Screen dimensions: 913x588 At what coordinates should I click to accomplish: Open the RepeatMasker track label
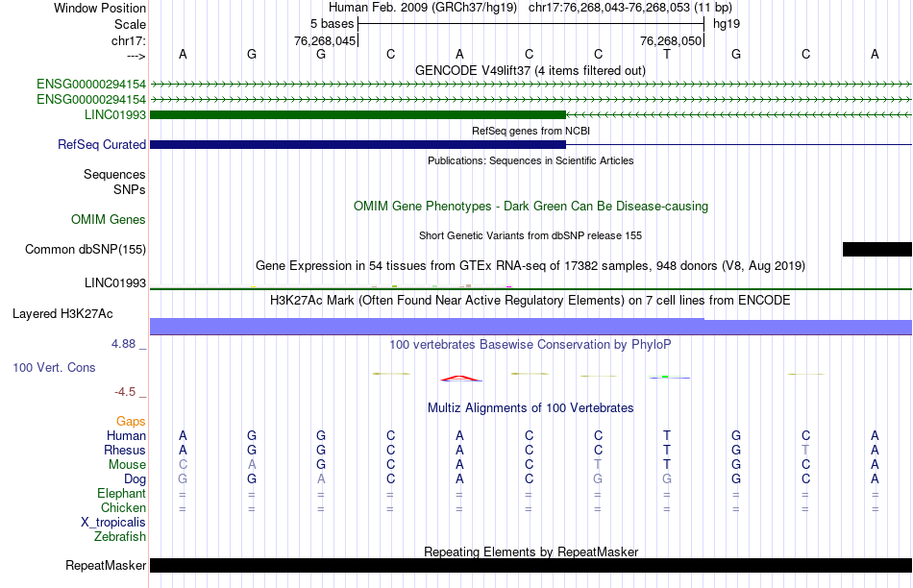click(106, 565)
